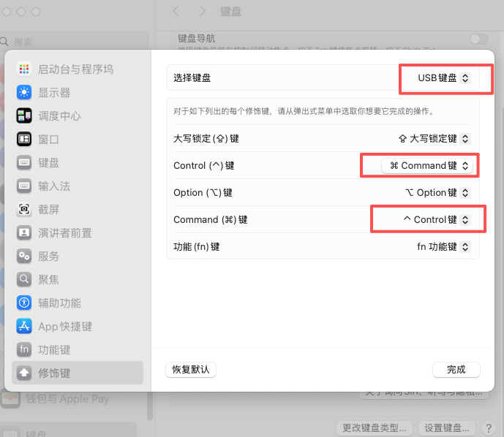Open the Option (⌥) 键 dropdown
Viewport: 504px width, 437px height.
point(437,193)
